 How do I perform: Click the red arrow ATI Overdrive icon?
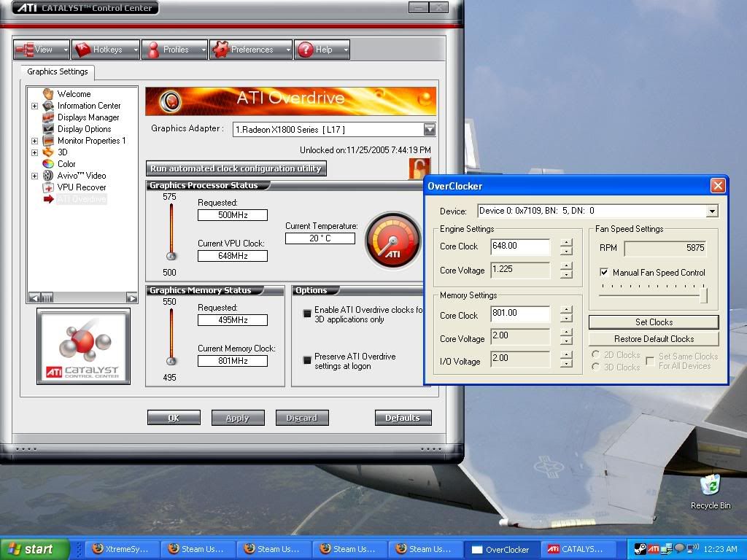(x=48, y=199)
